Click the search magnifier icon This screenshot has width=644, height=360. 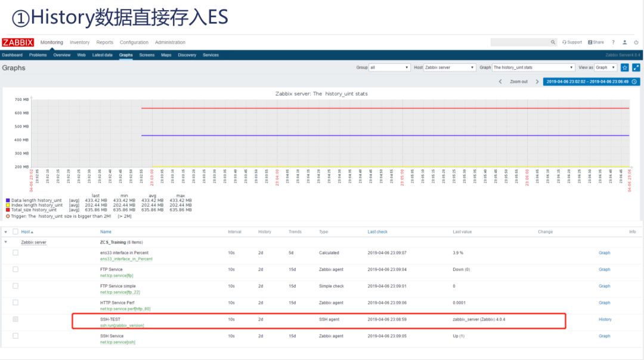click(x=553, y=42)
